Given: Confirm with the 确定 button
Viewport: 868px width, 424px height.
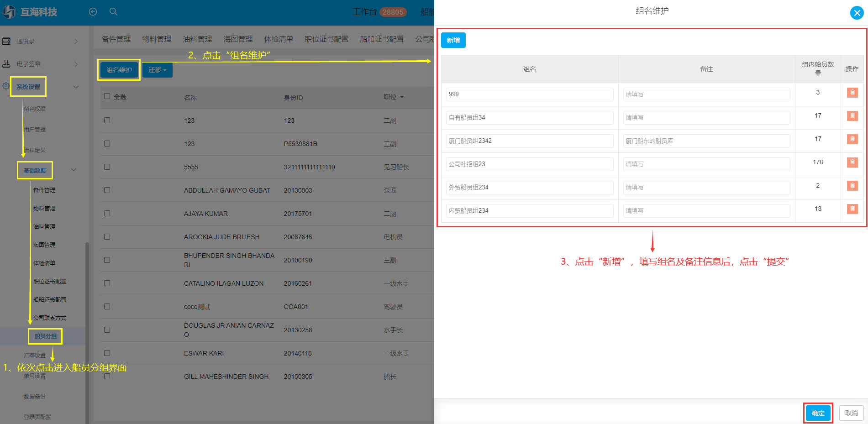Looking at the screenshot, I should coord(818,413).
